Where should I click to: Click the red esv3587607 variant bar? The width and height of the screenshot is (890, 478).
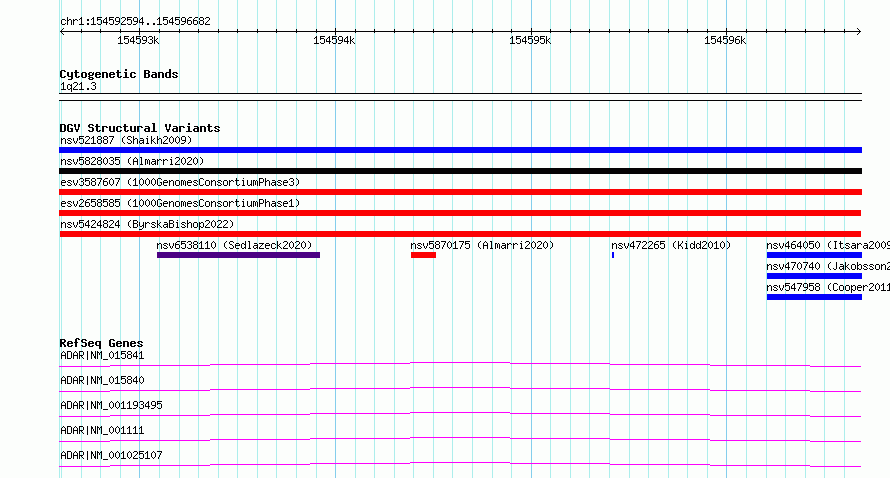click(x=460, y=192)
